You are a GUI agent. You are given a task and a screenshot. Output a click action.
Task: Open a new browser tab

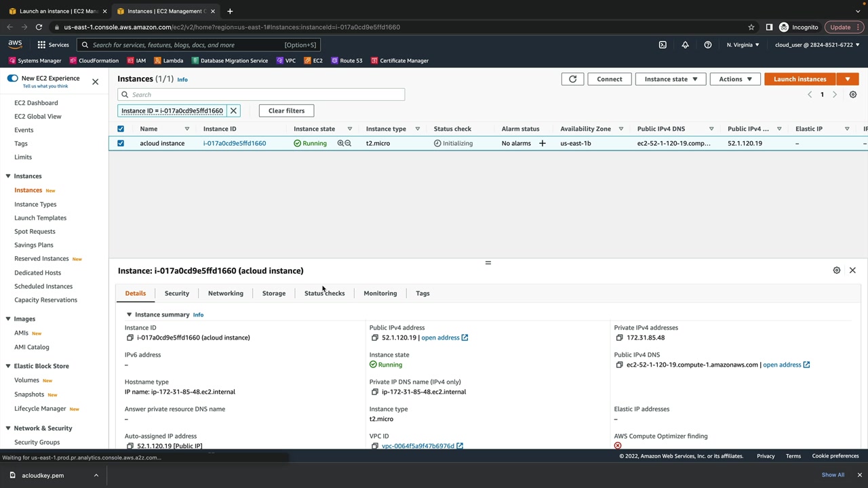point(230,11)
